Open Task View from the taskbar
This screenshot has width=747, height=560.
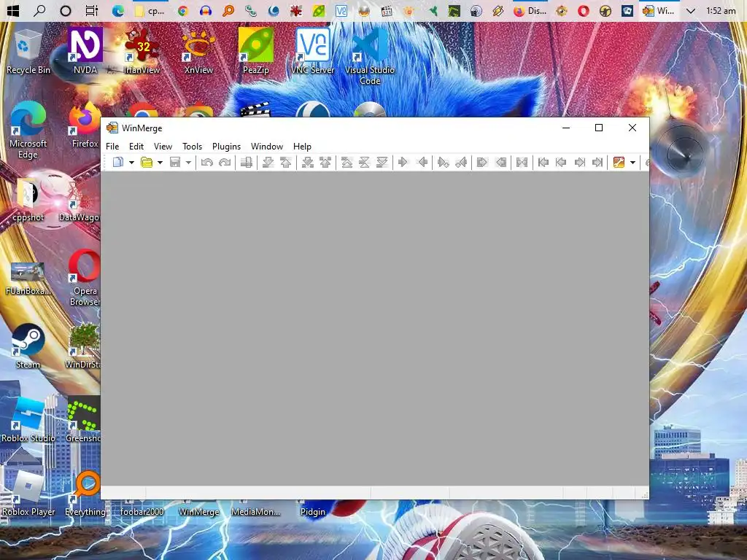(91, 10)
